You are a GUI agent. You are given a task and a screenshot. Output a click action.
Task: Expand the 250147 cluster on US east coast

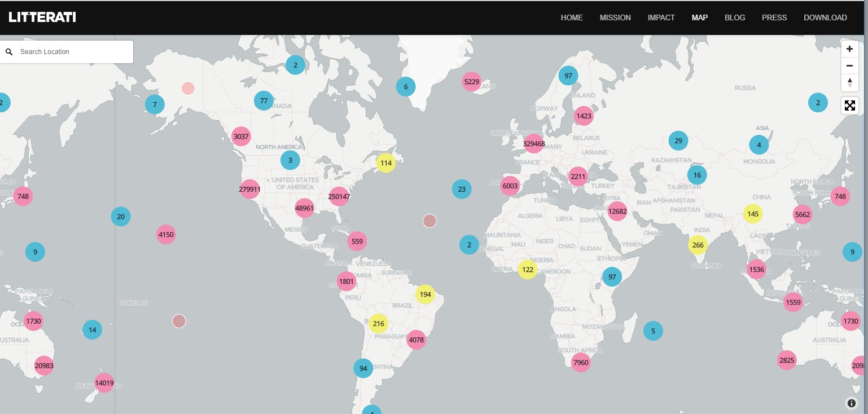tap(339, 197)
